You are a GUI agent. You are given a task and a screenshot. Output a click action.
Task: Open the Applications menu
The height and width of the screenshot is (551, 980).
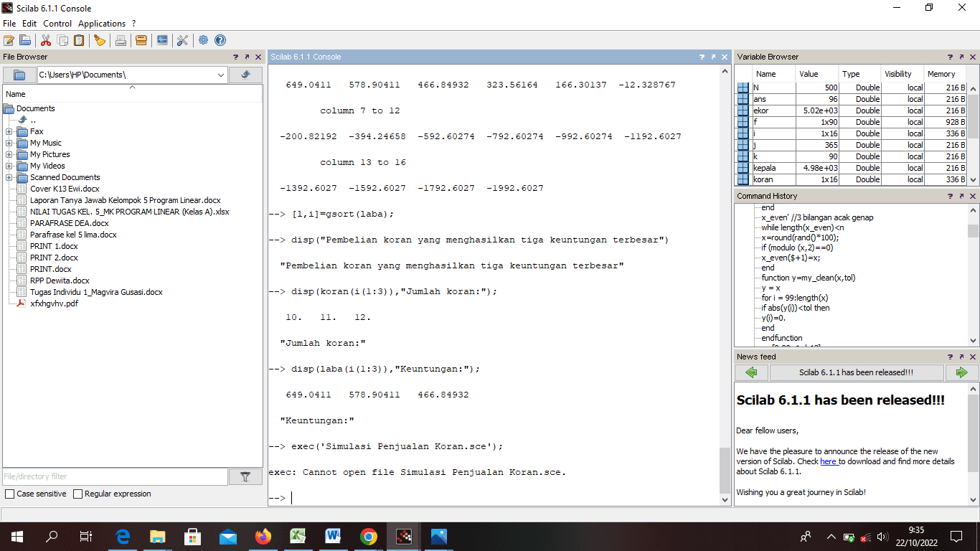102,24
